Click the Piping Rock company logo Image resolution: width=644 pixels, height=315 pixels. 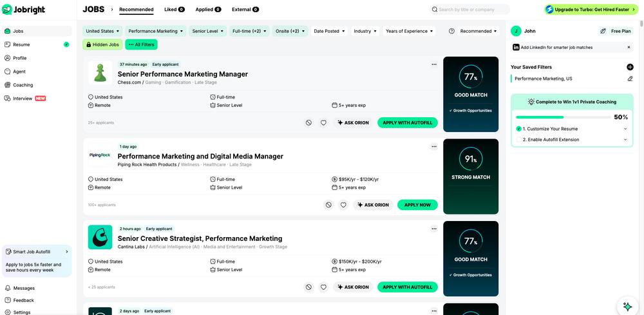(x=100, y=155)
